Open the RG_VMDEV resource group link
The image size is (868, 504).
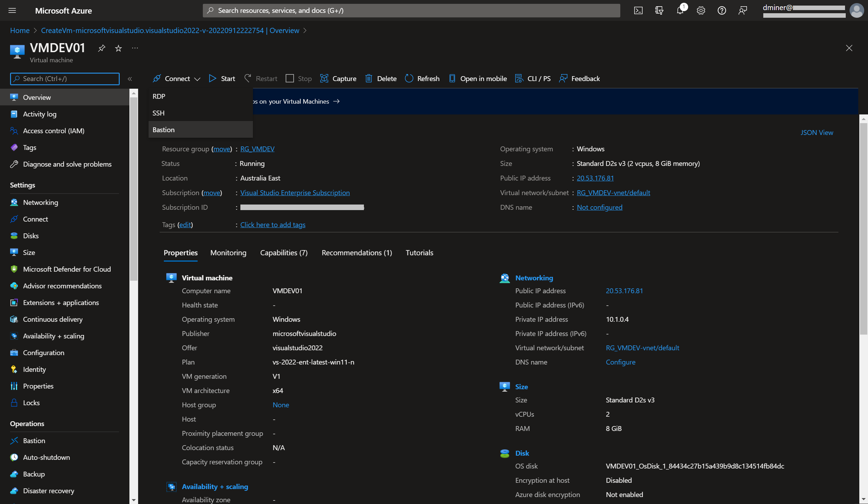point(257,149)
